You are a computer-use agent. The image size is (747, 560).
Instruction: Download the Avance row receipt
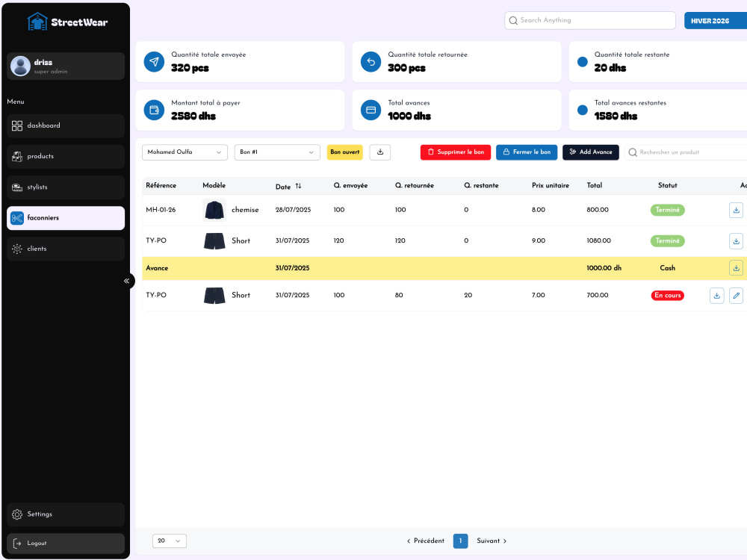[736, 268]
